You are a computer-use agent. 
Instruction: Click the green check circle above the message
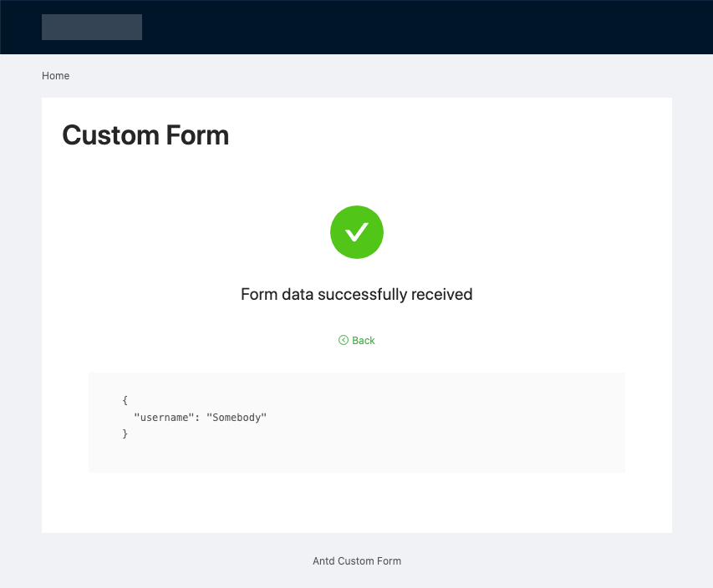tap(357, 232)
